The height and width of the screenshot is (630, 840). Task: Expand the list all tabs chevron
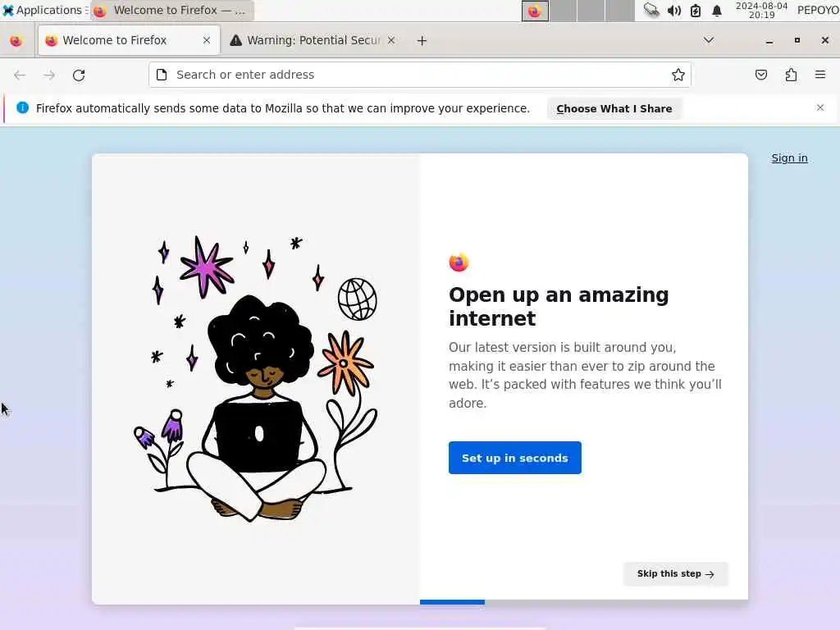click(x=709, y=40)
